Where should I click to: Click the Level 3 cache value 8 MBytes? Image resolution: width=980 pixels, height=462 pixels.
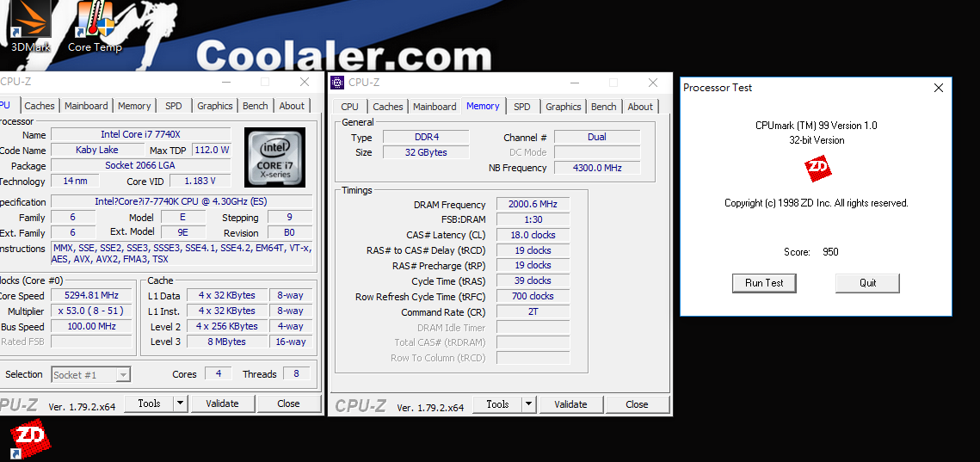point(227,342)
